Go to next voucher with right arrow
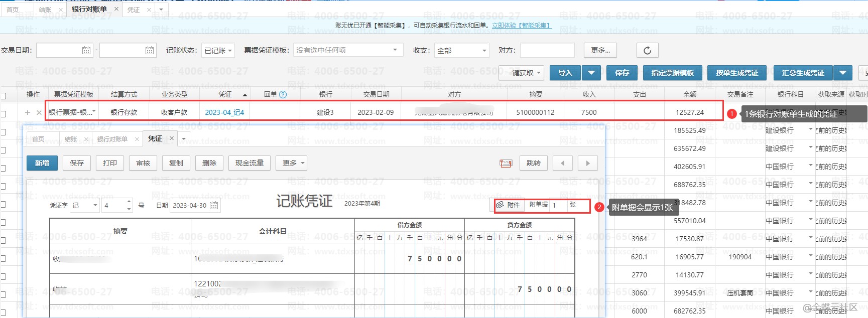The width and height of the screenshot is (868, 318). [587, 163]
